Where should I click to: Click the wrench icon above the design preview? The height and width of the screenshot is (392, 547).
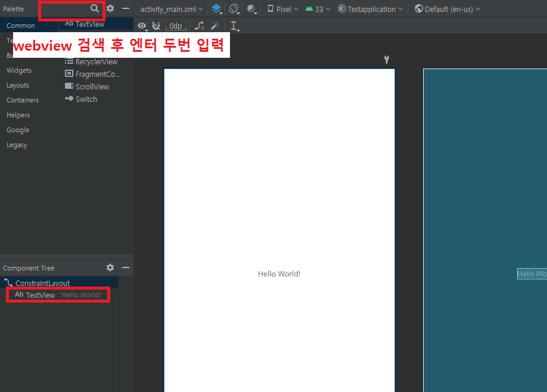(x=387, y=60)
